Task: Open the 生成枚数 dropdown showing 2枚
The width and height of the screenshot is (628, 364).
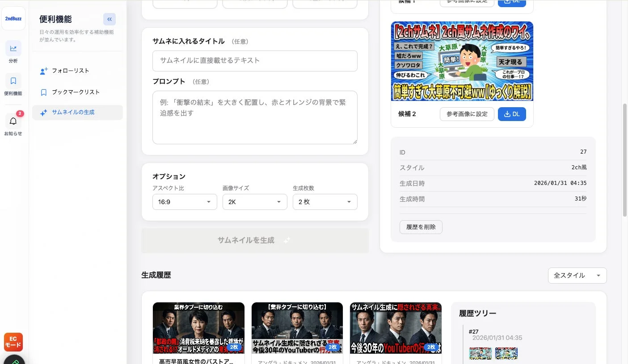Action: (325, 202)
